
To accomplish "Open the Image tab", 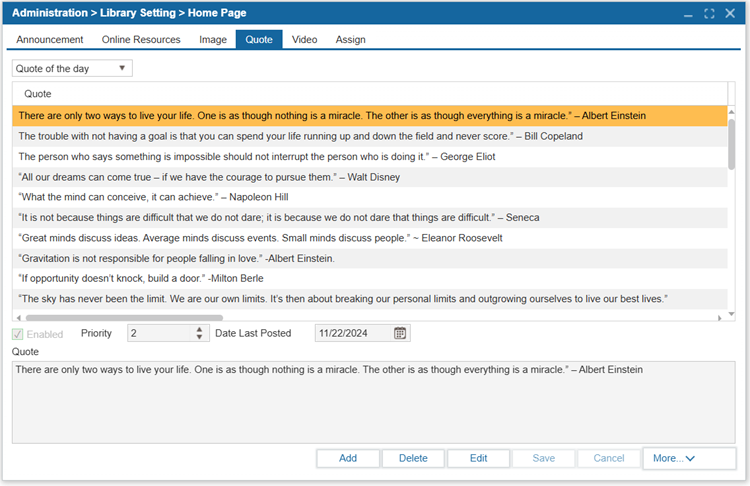I will [x=213, y=40].
